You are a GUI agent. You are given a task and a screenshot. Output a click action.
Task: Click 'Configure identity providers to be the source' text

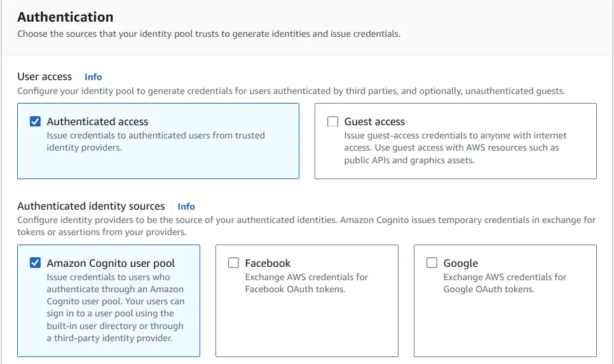(x=306, y=226)
